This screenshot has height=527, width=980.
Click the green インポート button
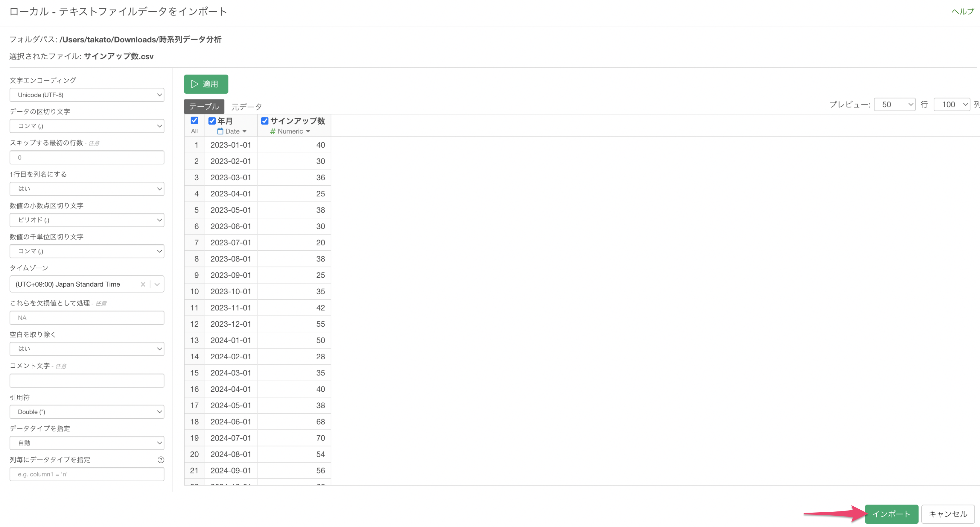point(891,514)
